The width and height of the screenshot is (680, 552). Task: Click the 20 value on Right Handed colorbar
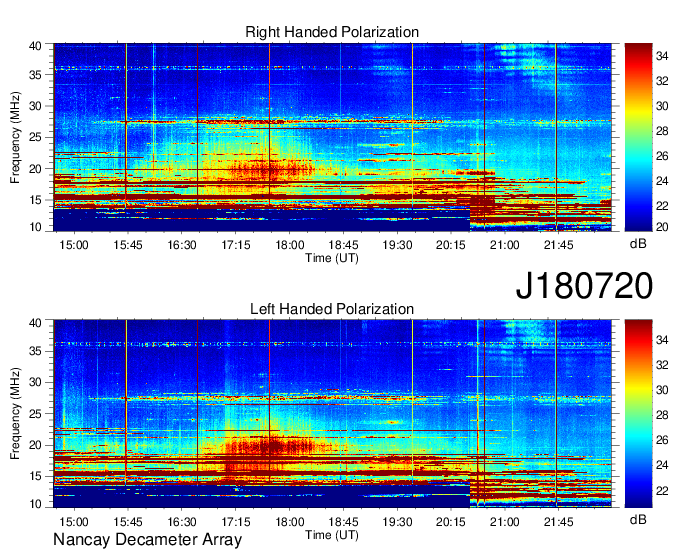click(662, 227)
